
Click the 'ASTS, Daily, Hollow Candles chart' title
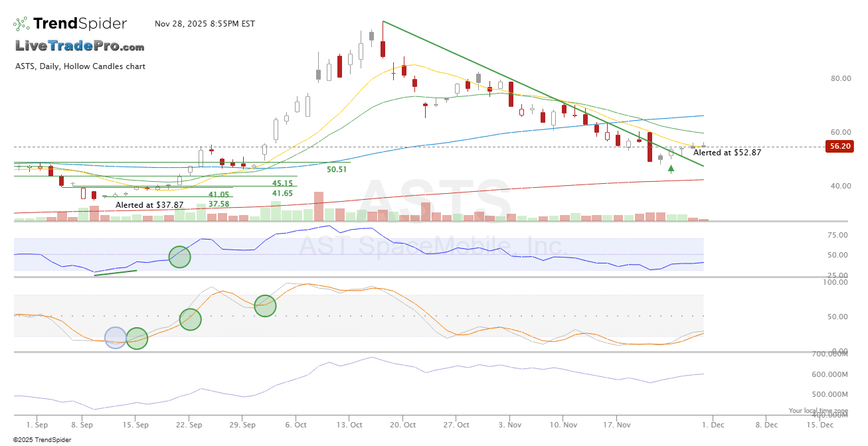(x=80, y=66)
